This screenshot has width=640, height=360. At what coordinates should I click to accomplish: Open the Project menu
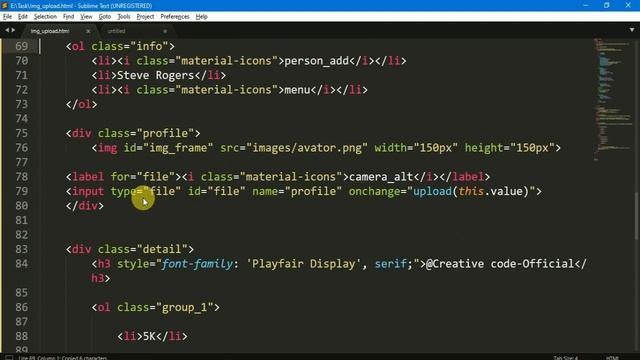pos(145,17)
